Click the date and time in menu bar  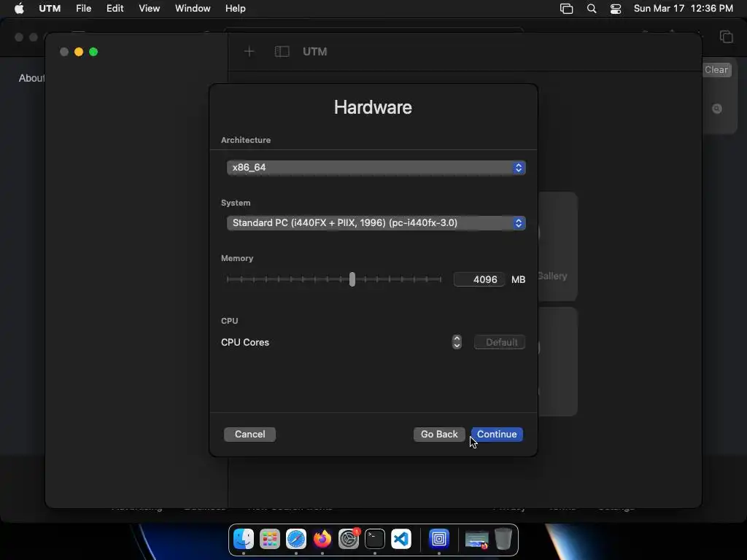683,9
